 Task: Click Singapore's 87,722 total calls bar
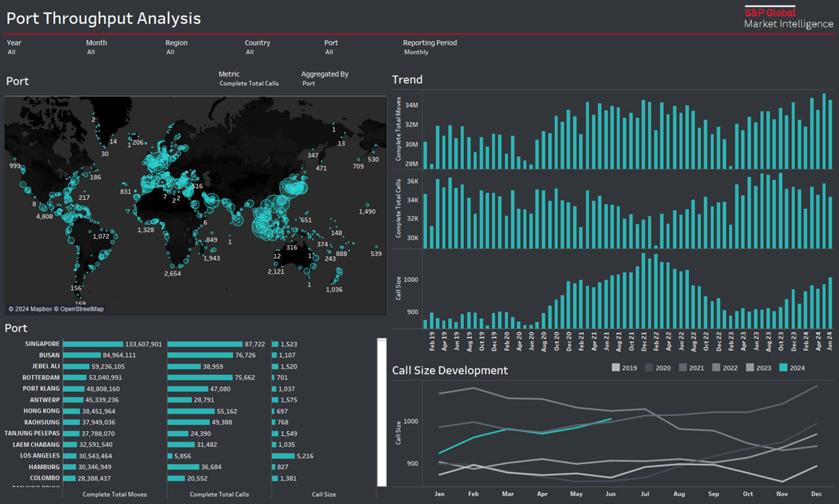tap(205, 344)
